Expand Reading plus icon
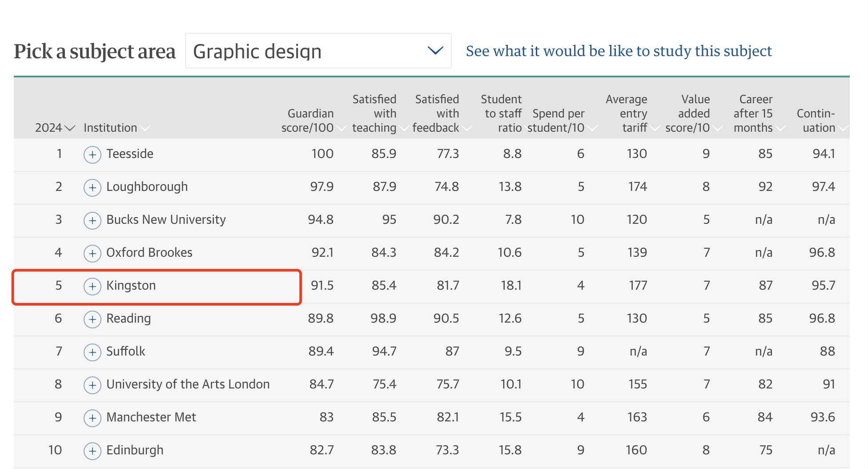This screenshot has width=868, height=469. coord(92,319)
